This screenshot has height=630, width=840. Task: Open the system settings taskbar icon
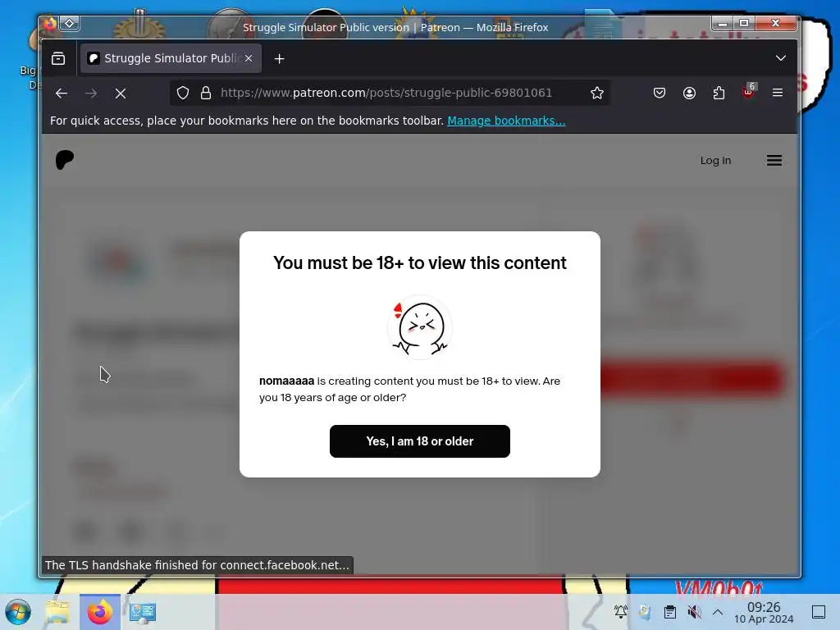143,612
